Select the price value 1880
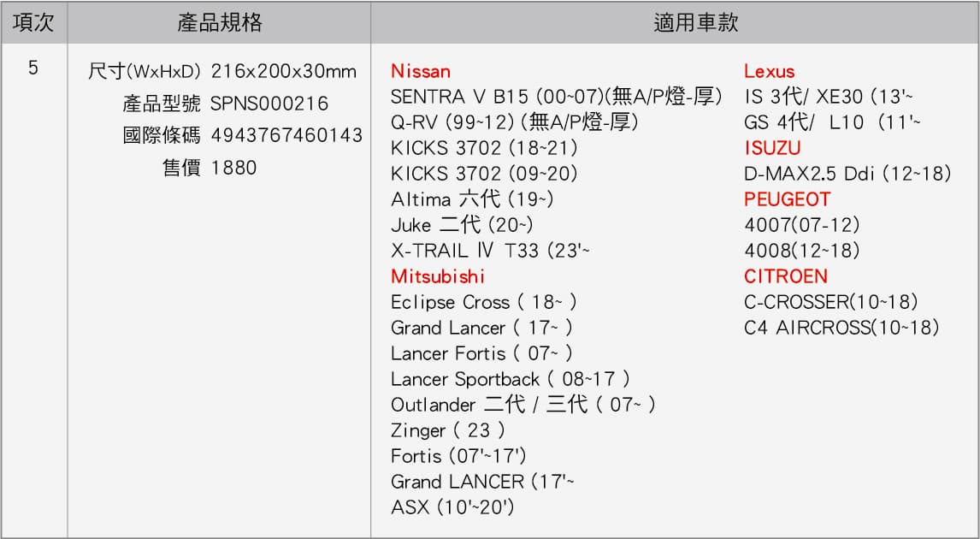980x539 pixels. click(x=233, y=168)
